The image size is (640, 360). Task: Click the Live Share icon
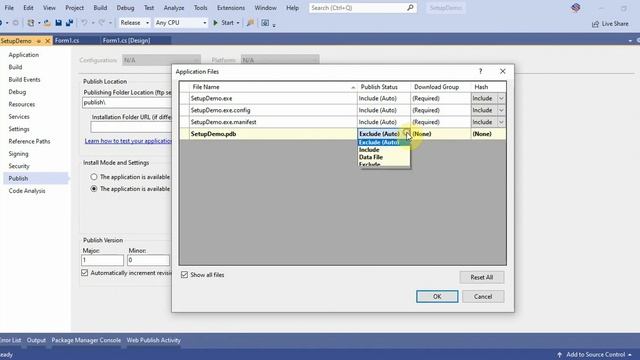tap(596, 24)
